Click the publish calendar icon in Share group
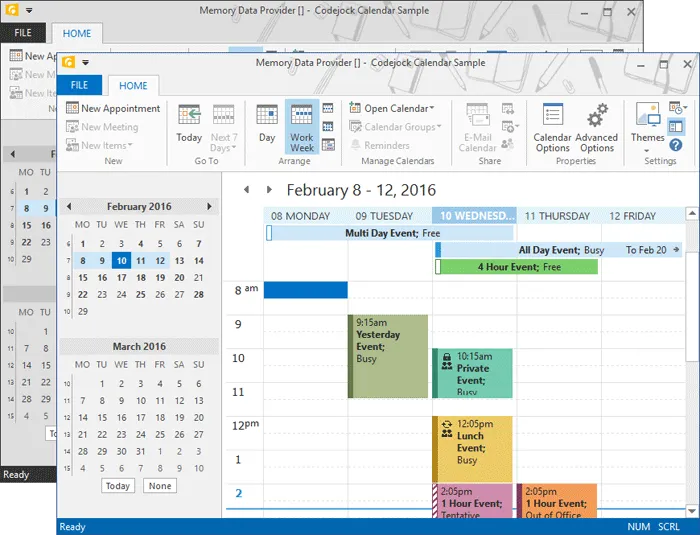Image resolution: width=700 pixels, height=535 pixels. (x=509, y=127)
